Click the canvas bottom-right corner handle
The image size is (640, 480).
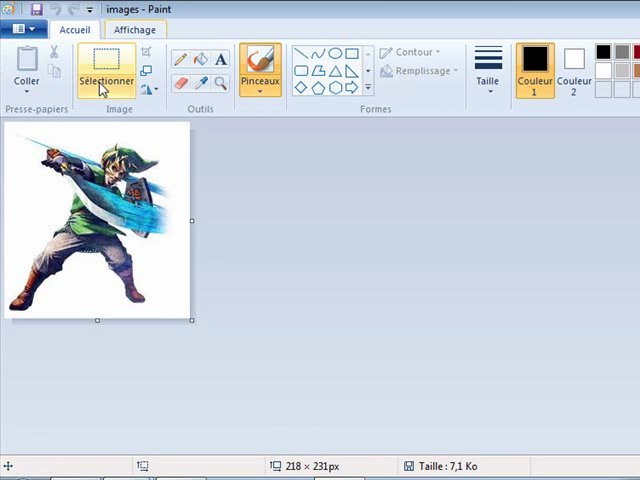(x=192, y=321)
